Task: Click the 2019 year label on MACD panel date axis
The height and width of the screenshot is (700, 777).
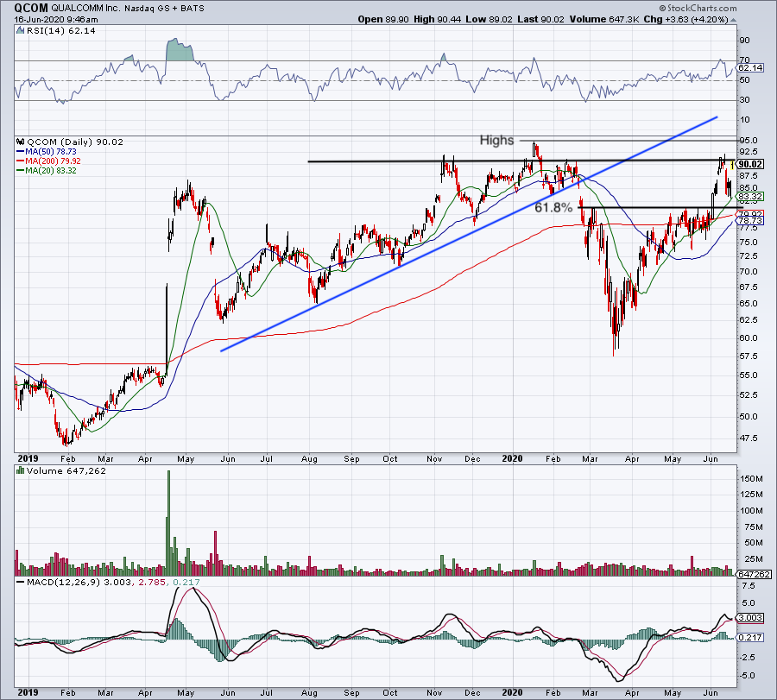Action: click(x=28, y=692)
